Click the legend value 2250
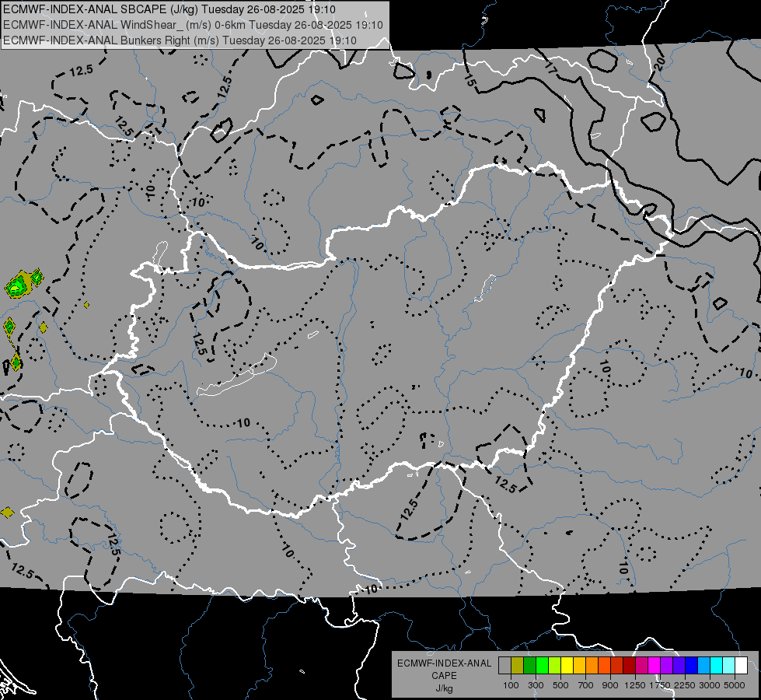 [x=685, y=685]
